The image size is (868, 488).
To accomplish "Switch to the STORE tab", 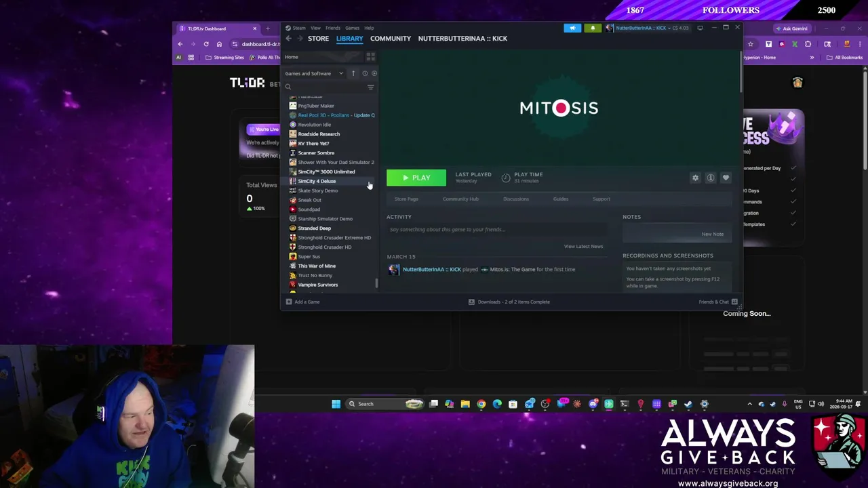I will point(318,39).
